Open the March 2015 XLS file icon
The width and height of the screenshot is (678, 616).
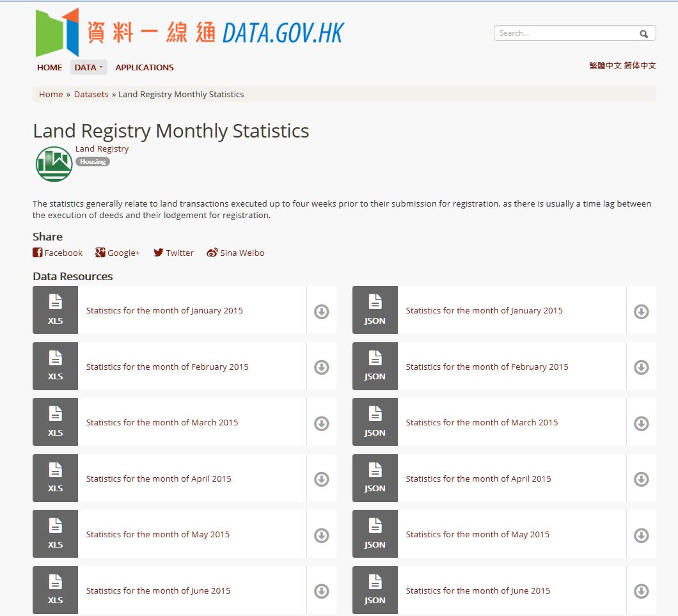[x=56, y=422]
